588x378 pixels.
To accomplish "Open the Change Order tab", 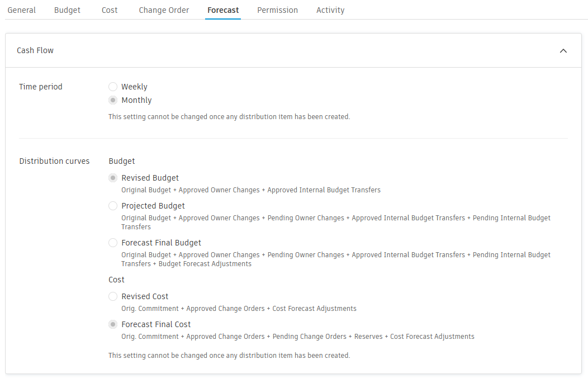I will click(x=164, y=10).
